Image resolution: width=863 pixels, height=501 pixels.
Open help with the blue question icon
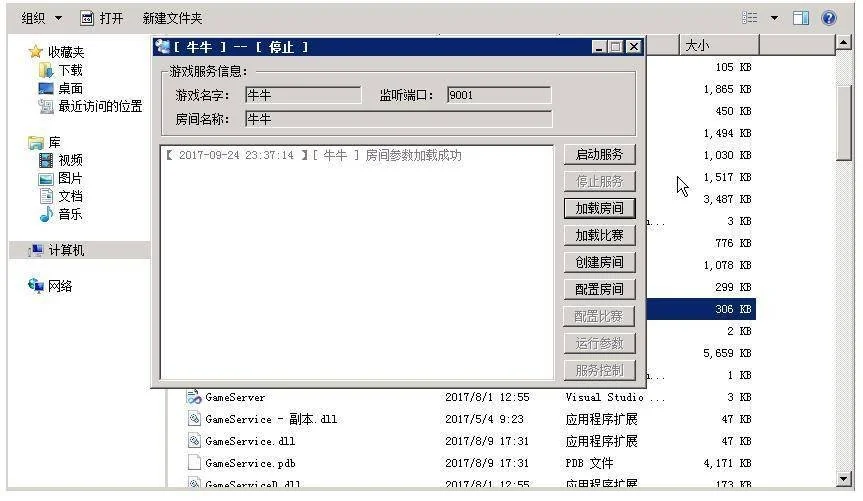pyautogui.click(x=828, y=18)
